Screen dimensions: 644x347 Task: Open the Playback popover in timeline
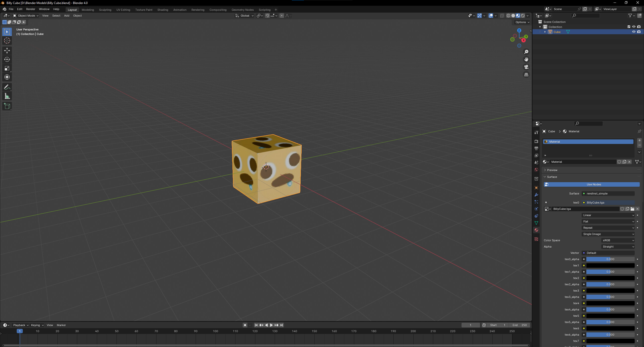coord(21,325)
